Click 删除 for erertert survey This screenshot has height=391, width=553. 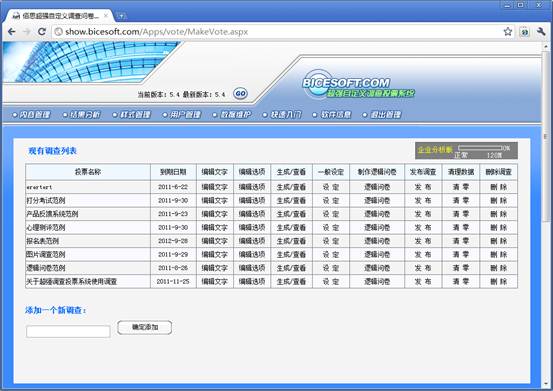pos(498,187)
